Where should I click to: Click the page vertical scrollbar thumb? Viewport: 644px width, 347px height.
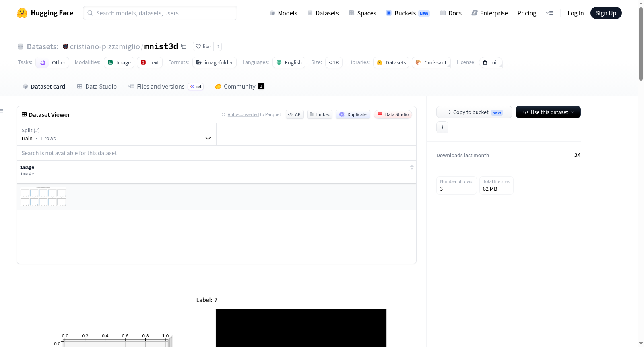pyautogui.click(x=641, y=44)
